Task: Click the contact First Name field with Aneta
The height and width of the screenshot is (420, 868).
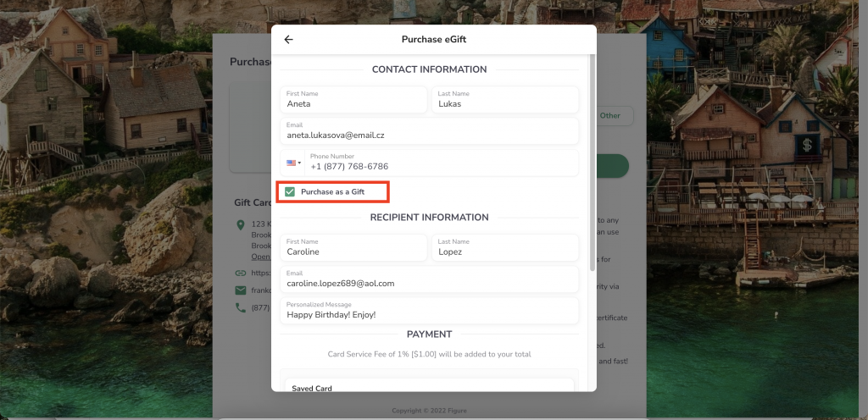Action: click(353, 99)
